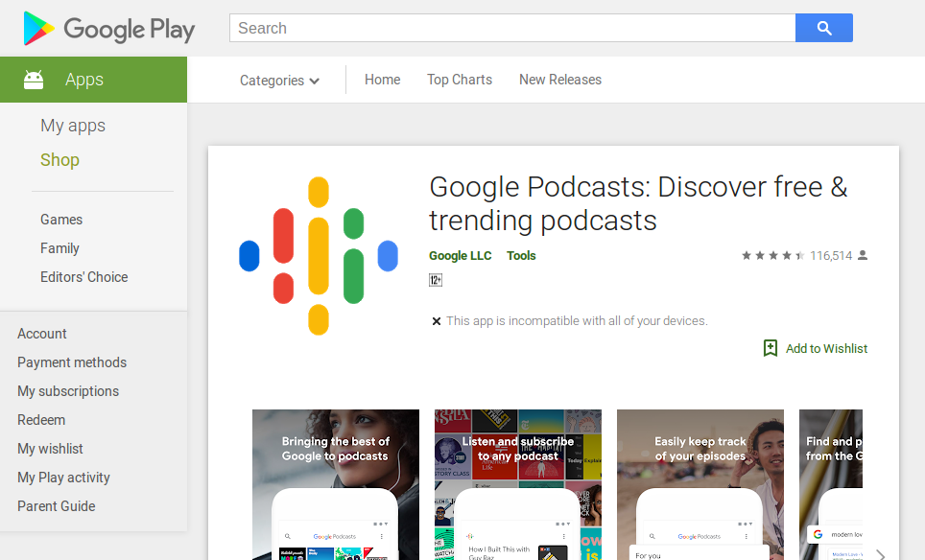Click the X icon beside incompatible message
This screenshot has width=925, height=560.
437,321
